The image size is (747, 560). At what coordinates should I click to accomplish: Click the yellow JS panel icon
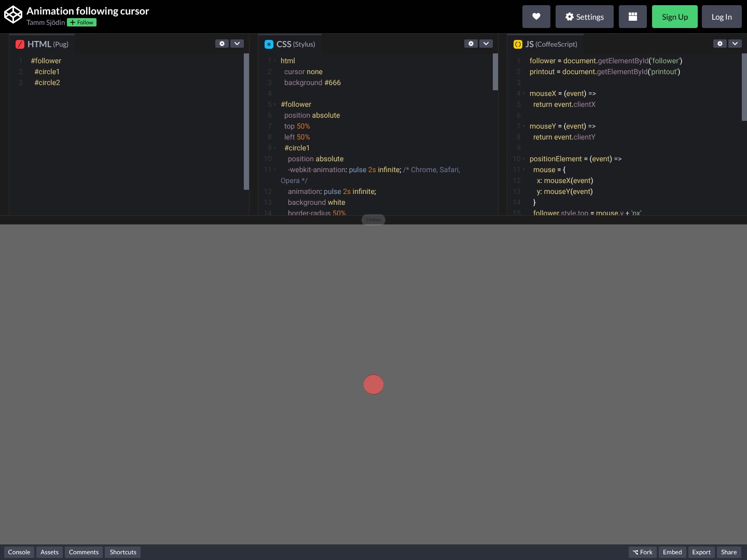click(x=518, y=45)
